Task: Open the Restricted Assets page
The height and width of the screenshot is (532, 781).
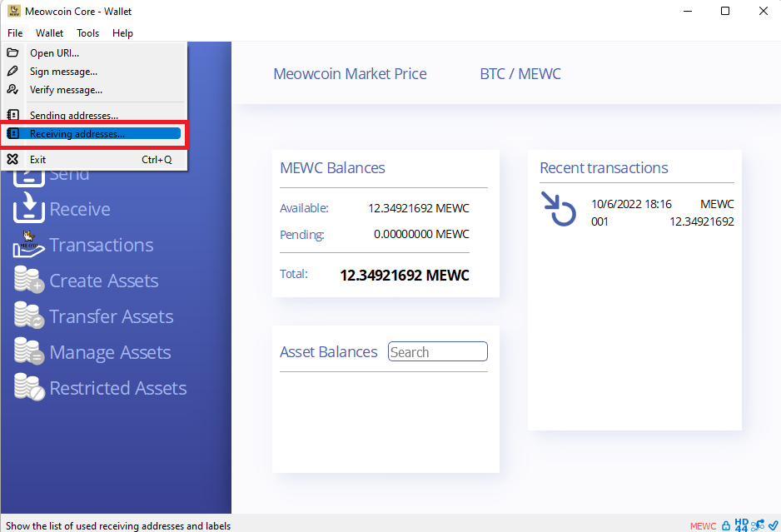Action: pos(118,388)
